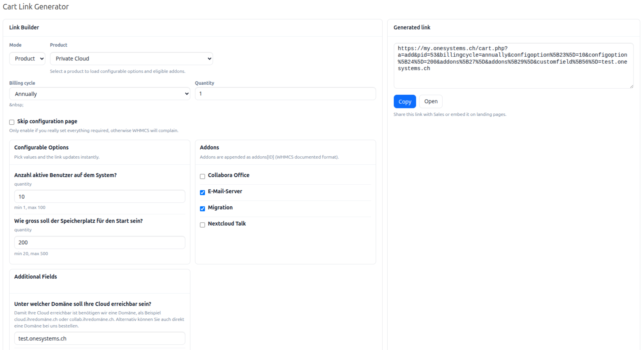Click the Speicherplatz quantity field showing 200

tap(99, 243)
